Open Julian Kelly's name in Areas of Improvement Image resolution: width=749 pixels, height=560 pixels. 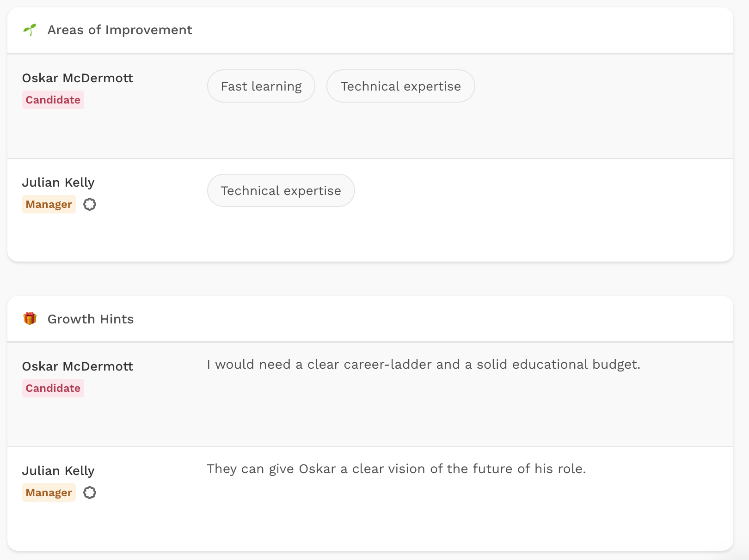pyautogui.click(x=58, y=183)
